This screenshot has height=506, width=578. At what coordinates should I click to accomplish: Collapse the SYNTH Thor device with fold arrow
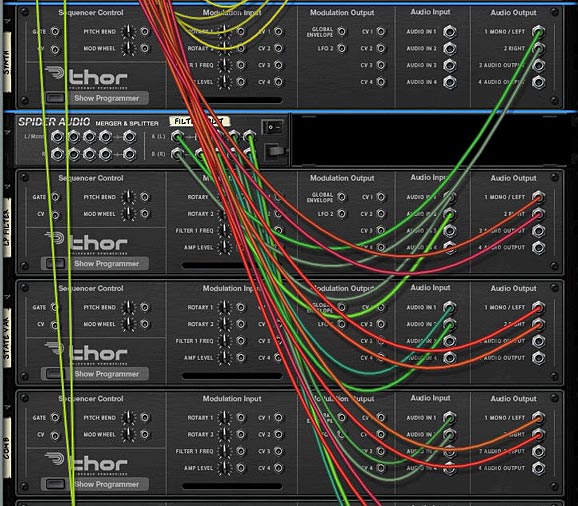(7, 22)
